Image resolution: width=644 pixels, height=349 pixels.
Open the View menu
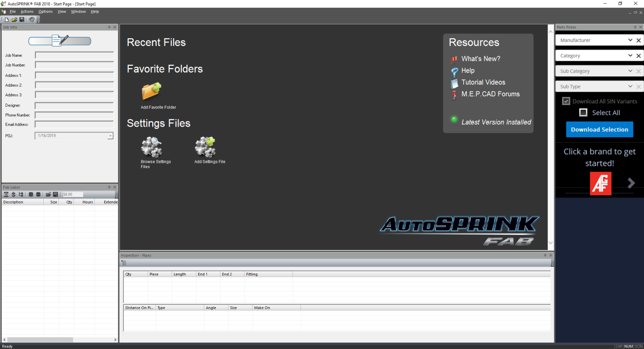(62, 12)
